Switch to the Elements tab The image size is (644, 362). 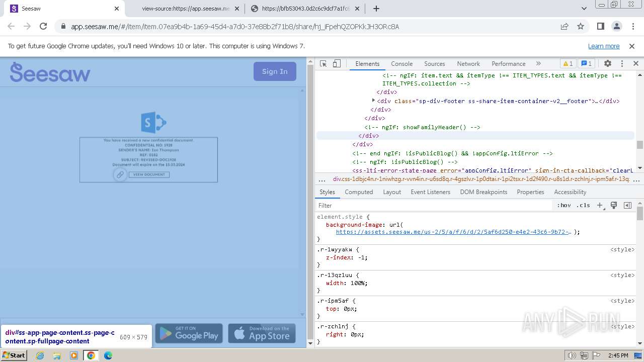(x=367, y=64)
